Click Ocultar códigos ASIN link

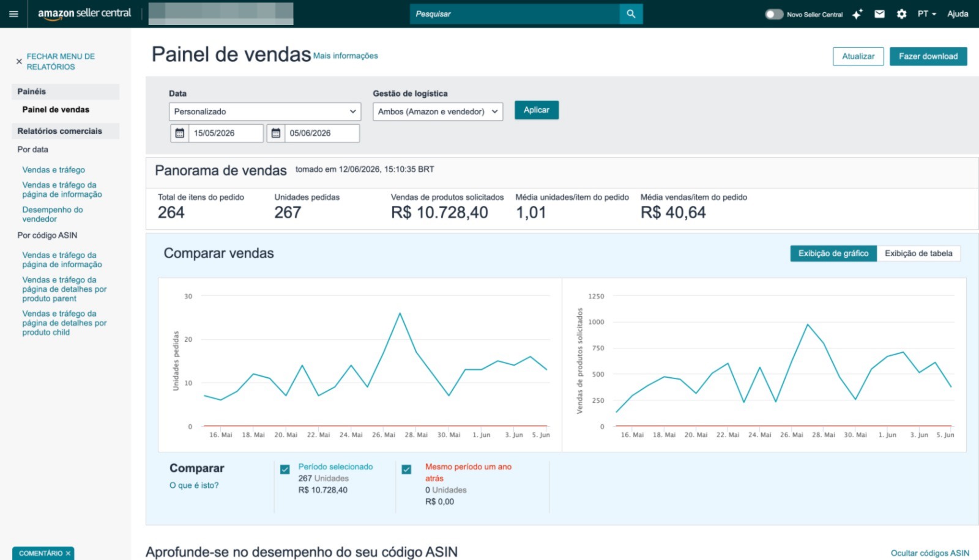tap(930, 553)
